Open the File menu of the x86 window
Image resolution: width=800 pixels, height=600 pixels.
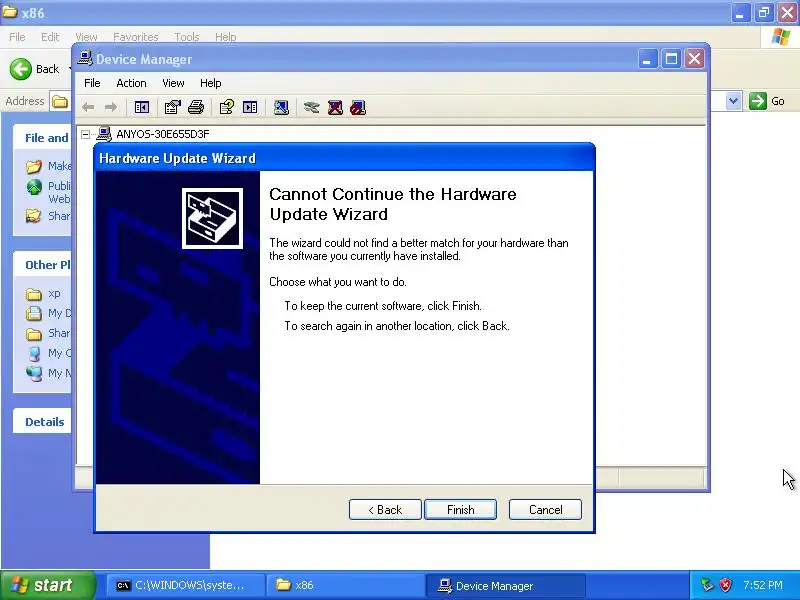(x=17, y=37)
